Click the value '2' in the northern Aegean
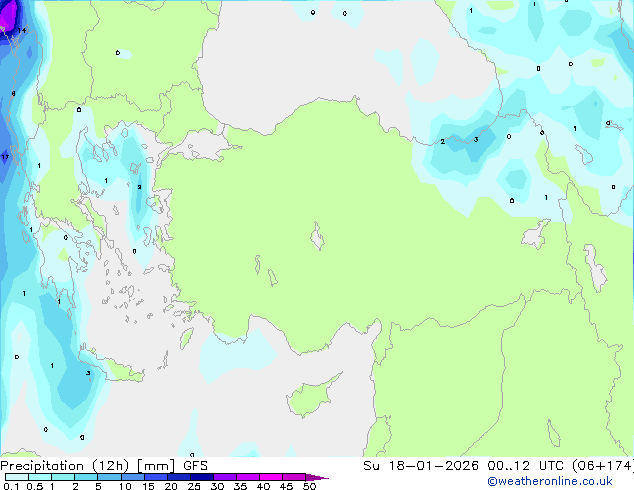 pos(139,187)
